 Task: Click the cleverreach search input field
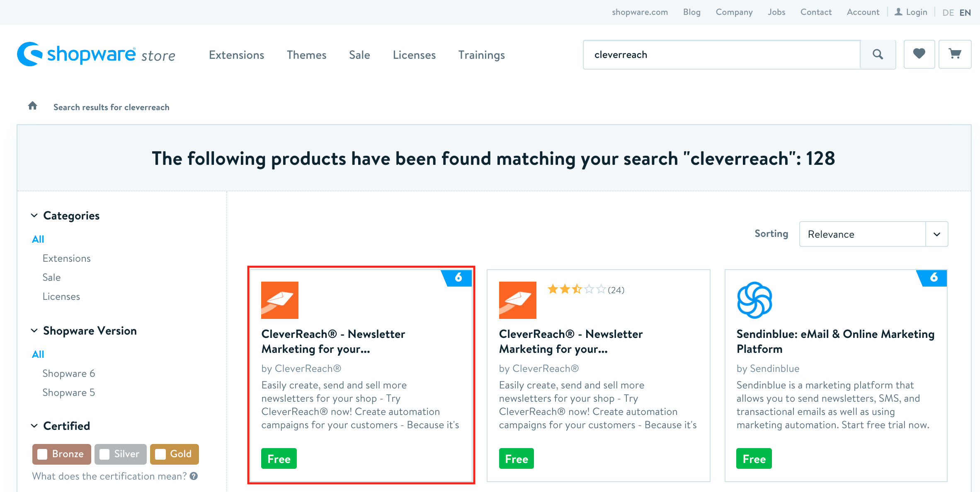coord(721,55)
